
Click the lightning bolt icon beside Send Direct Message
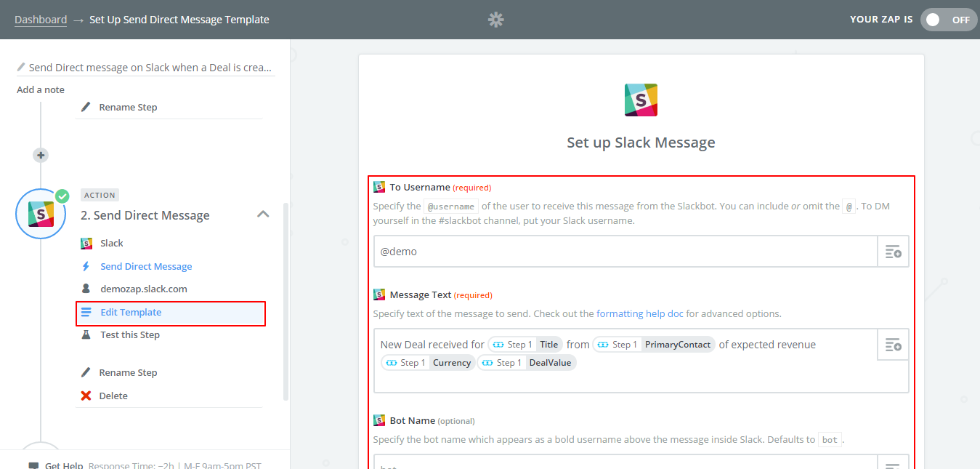[86, 266]
